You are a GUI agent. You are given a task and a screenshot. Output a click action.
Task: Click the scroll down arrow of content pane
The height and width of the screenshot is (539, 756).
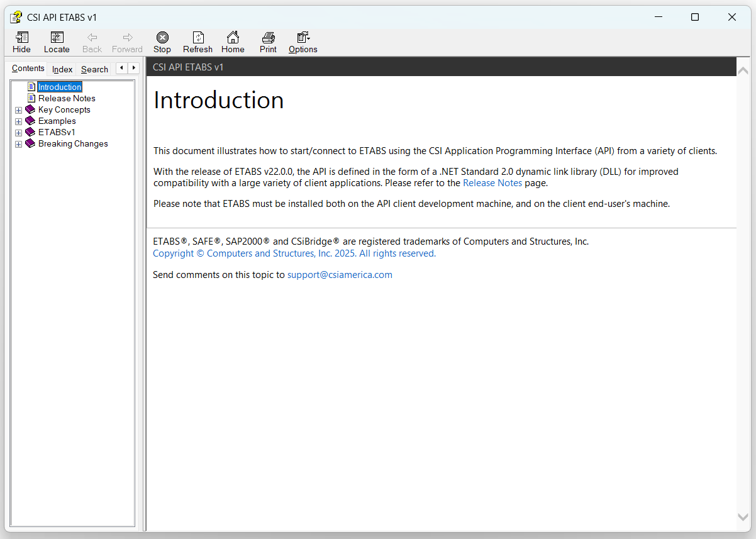[743, 516]
